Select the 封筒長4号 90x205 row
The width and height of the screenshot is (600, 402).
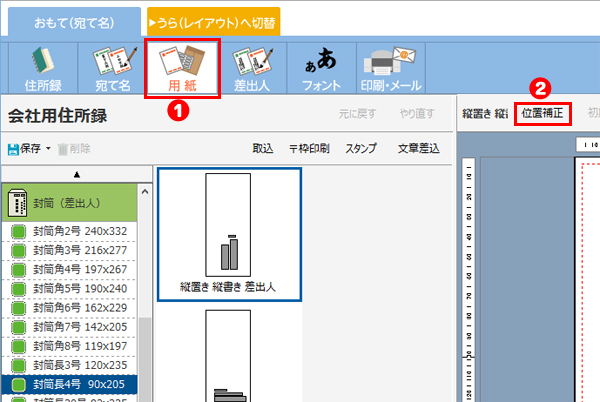pyautogui.click(x=69, y=385)
